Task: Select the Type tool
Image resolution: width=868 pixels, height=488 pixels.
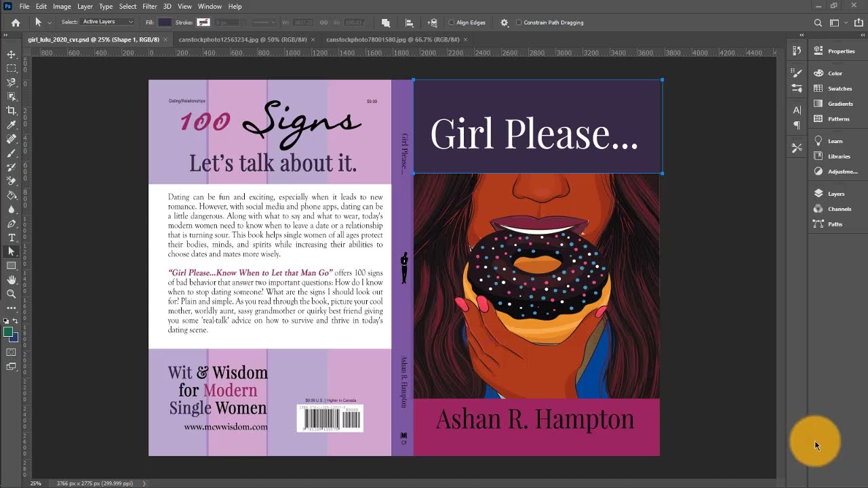Action: (x=11, y=237)
